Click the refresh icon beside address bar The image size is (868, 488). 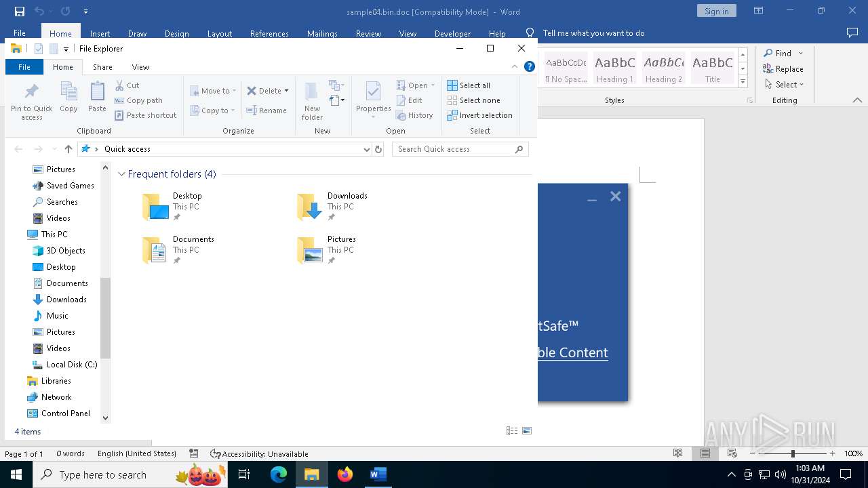click(x=378, y=149)
